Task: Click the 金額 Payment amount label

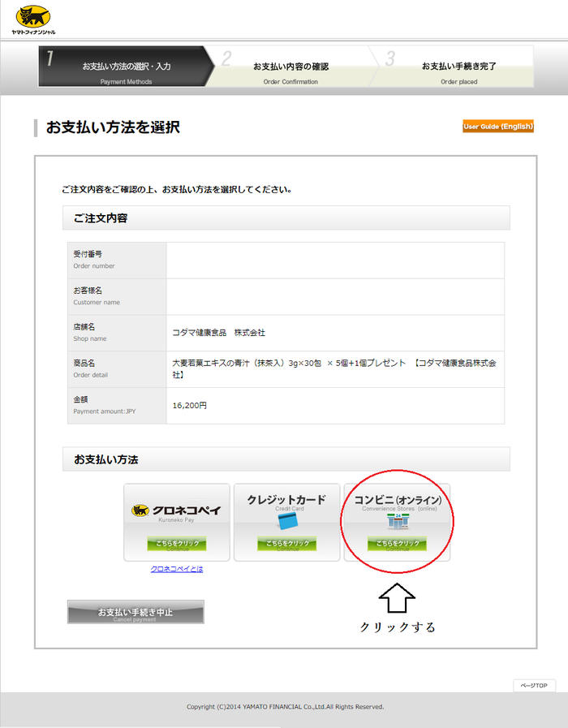Action: tap(105, 405)
